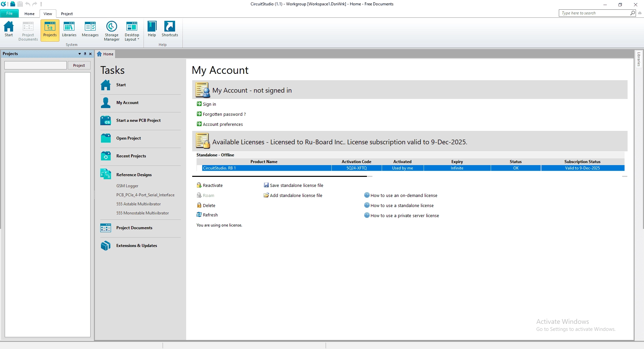Image resolution: width=644 pixels, height=349 pixels.
Task: Open 555 Astable Multivibrator design
Action: (x=139, y=204)
